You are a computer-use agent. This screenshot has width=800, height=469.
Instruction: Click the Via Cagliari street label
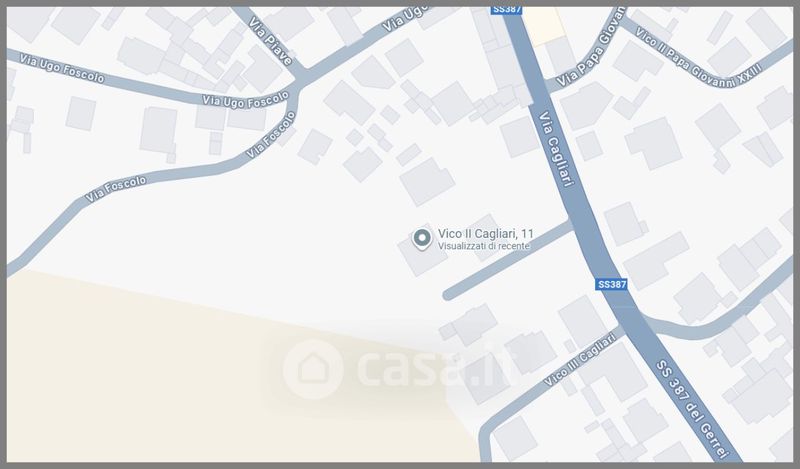556,149
